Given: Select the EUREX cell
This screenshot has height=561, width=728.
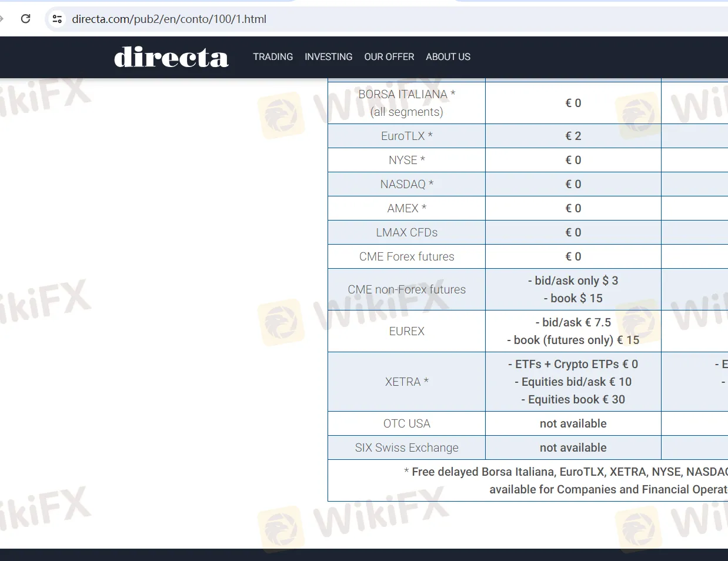Looking at the screenshot, I should point(407,331).
